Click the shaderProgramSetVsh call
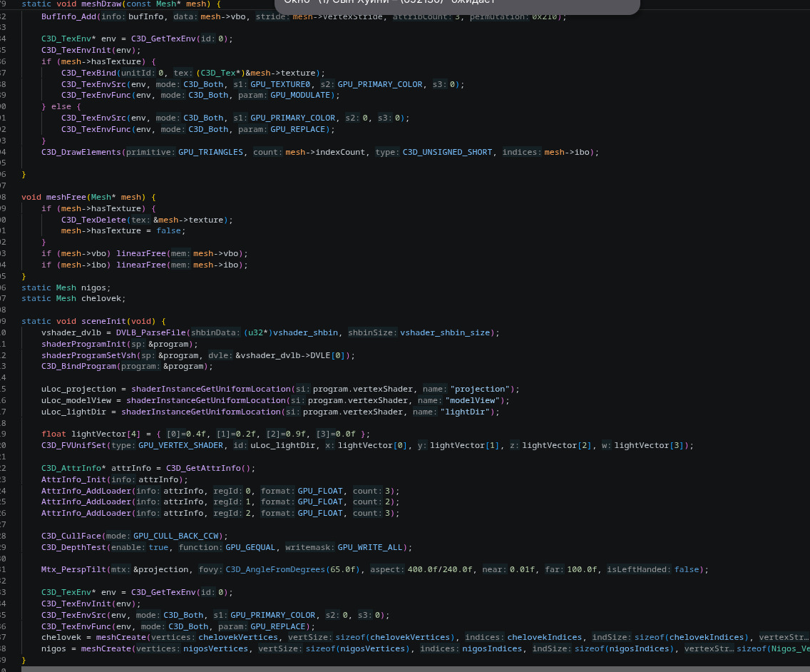Image resolution: width=810 pixels, height=672 pixels. [x=89, y=355]
